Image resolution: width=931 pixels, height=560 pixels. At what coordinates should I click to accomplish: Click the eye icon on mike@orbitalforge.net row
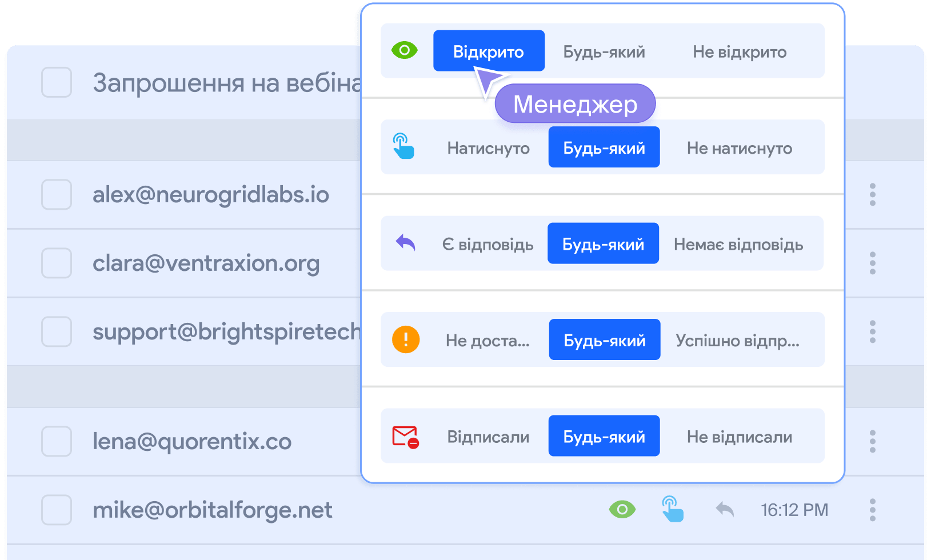623,509
